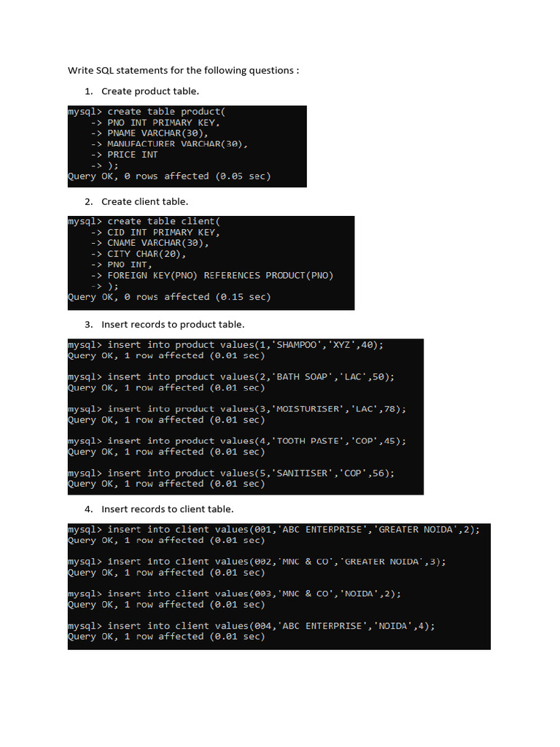This screenshot has width=560, height=747.
Task: Click 'Query OK, 0 rows affected (0.15 sec)' text
Action: coord(169,297)
